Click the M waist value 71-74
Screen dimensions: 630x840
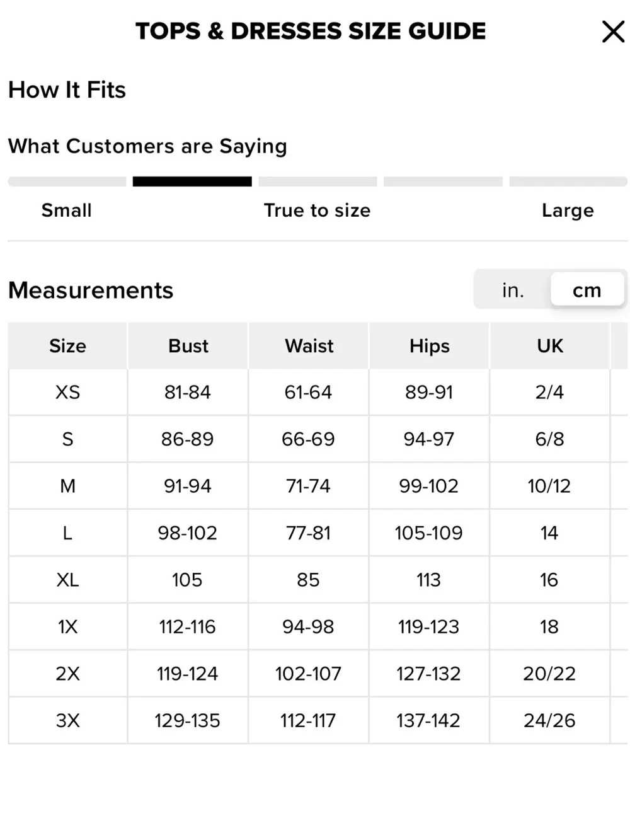pyautogui.click(x=308, y=486)
